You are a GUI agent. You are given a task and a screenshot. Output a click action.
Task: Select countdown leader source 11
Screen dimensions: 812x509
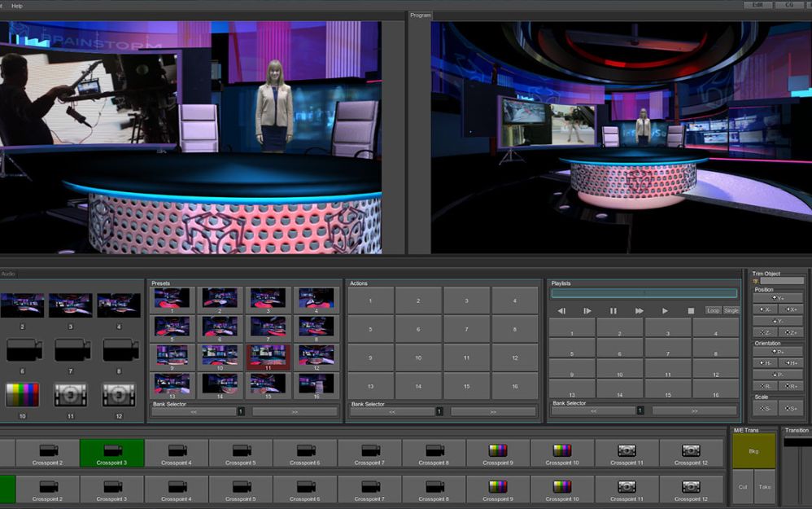(70, 395)
